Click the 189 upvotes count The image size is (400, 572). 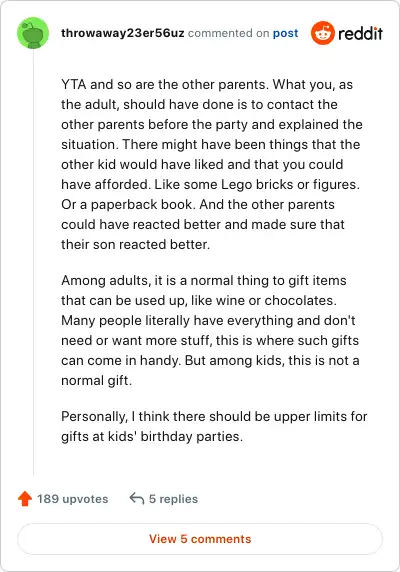pyautogui.click(x=73, y=499)
